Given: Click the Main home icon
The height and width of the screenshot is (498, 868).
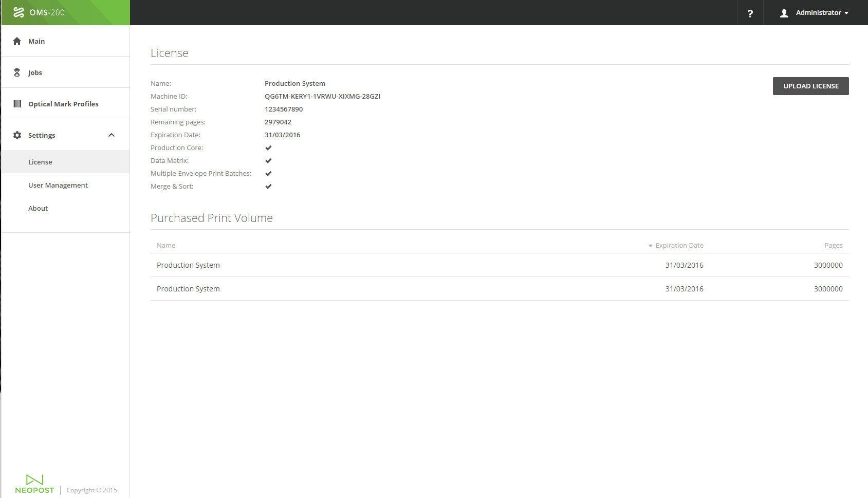Looking at the screenshot, I should (17, 41).
